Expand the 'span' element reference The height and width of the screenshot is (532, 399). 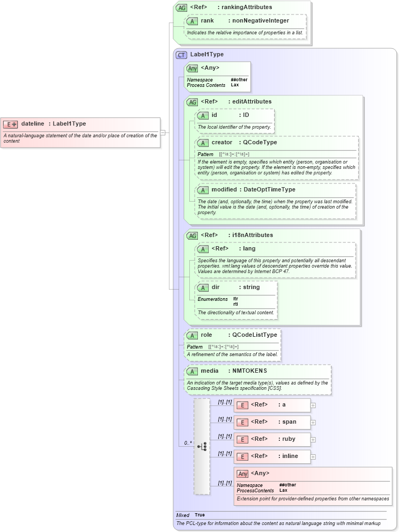tap(313, 423)
